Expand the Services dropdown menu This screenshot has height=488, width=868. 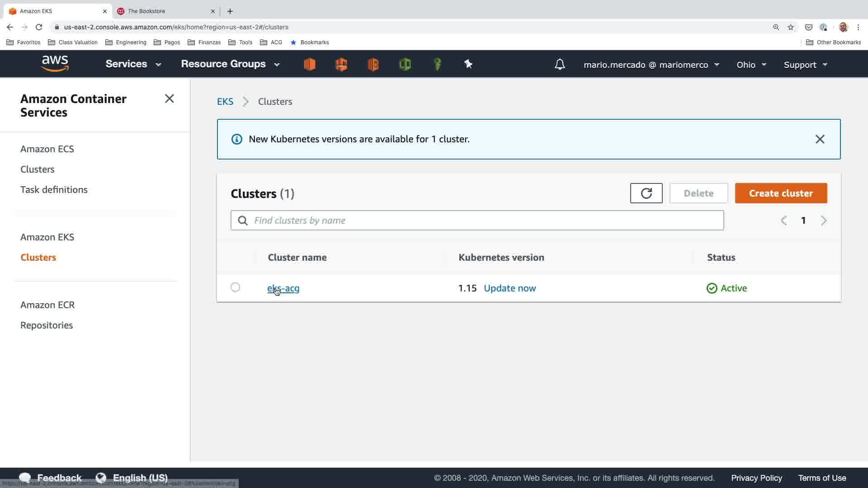pyautogui.click(x=133, y=64)
